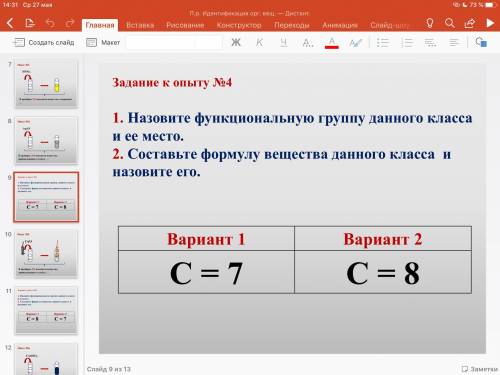Image resolution: width=500 pixels, height=375 pixels.
Task: Select slide 7 thumbnail
Action: point(46,84)
